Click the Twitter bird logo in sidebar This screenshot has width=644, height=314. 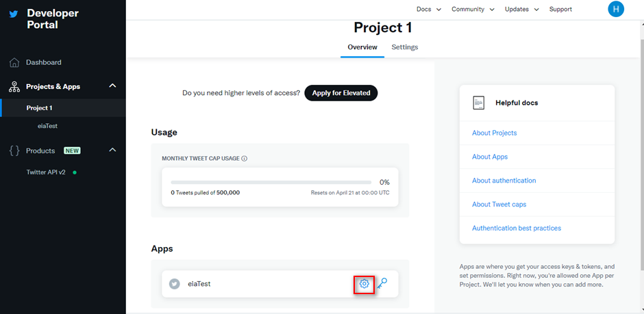[14, 14]
